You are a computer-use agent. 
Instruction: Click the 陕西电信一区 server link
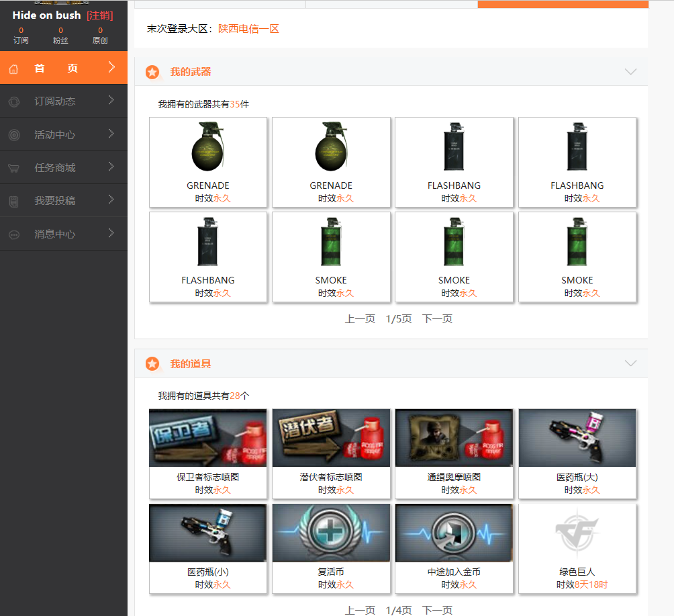tap(248, 29)
